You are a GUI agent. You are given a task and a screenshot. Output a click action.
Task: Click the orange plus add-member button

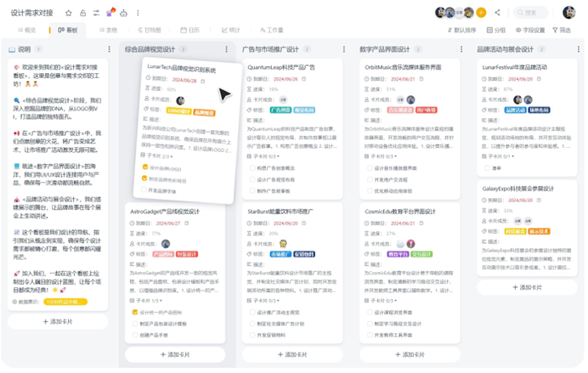[x=481, y=13]
